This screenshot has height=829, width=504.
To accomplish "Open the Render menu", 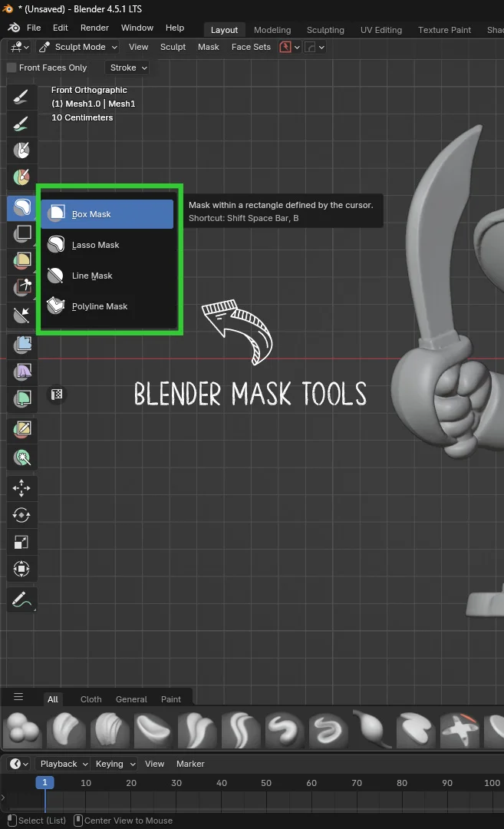I will (94, 28).
